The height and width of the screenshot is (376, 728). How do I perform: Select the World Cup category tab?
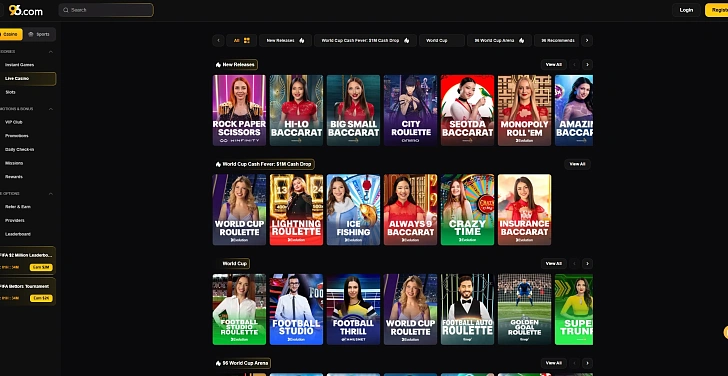pyautogui.click(x=442, y=40)
